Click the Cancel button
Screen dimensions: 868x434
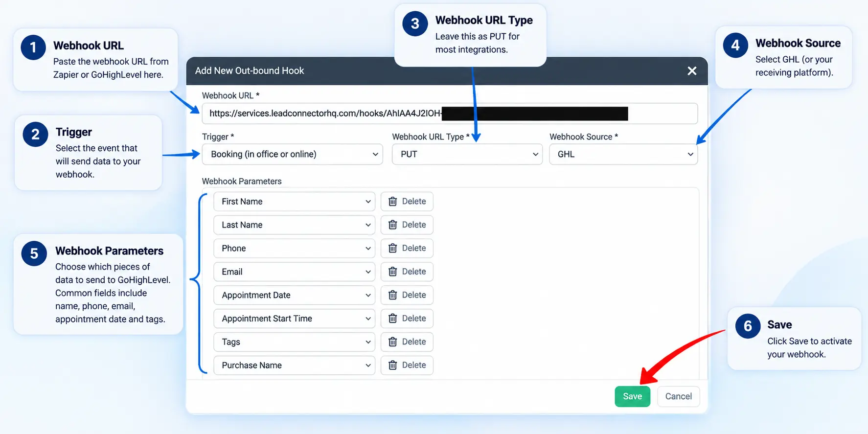679,396
